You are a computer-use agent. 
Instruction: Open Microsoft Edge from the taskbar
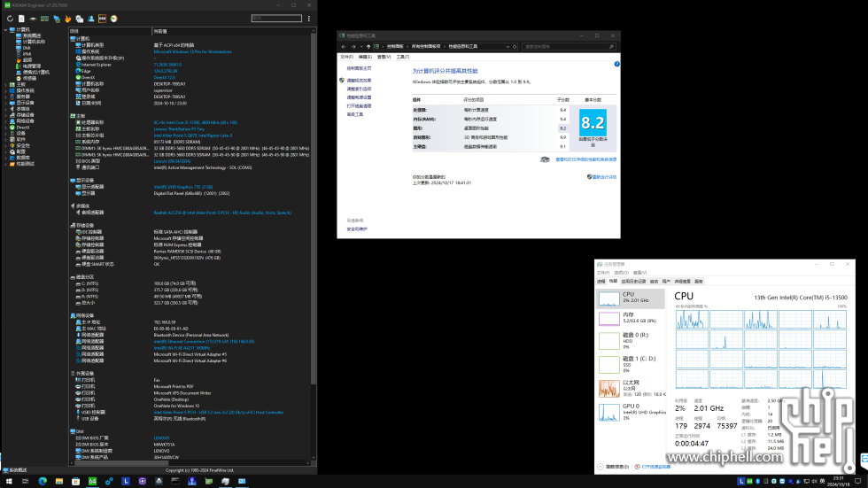coord(43,482)
